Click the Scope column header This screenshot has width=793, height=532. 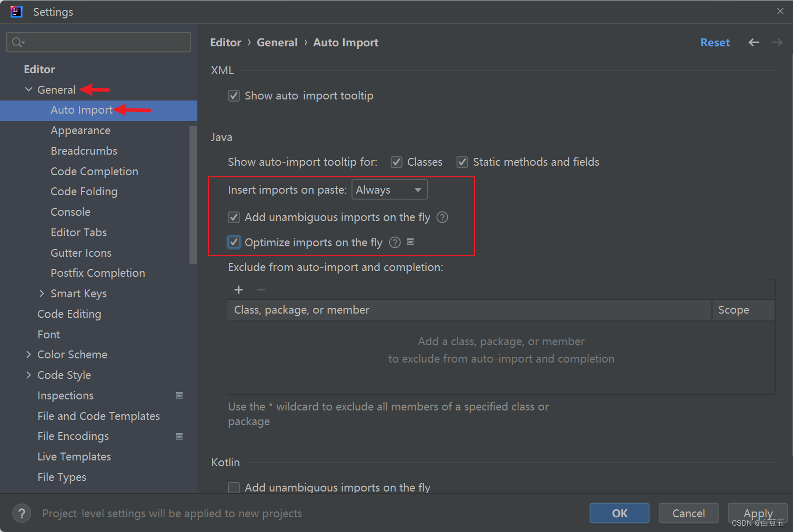pyautogui.click(x=743, y=310)
